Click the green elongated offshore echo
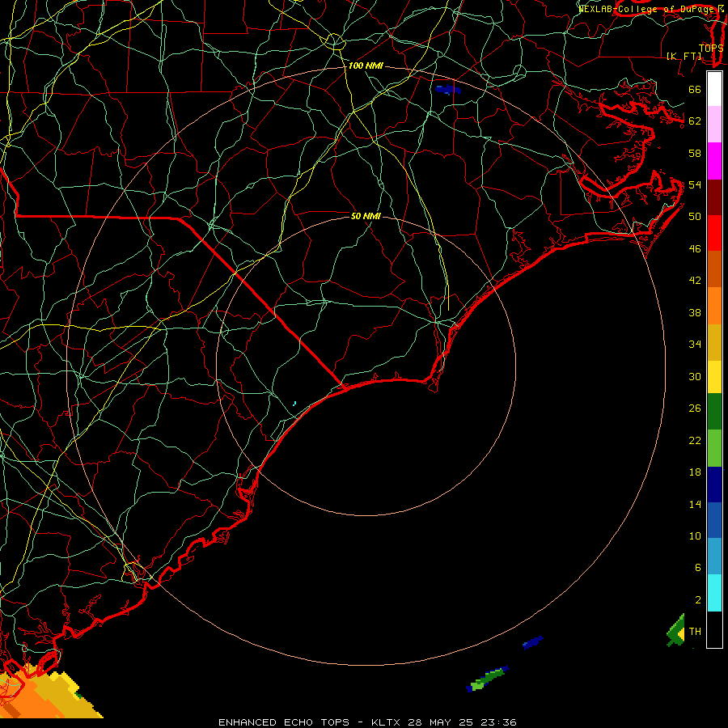Screen dimensions: 728x728 click(487, 679)
